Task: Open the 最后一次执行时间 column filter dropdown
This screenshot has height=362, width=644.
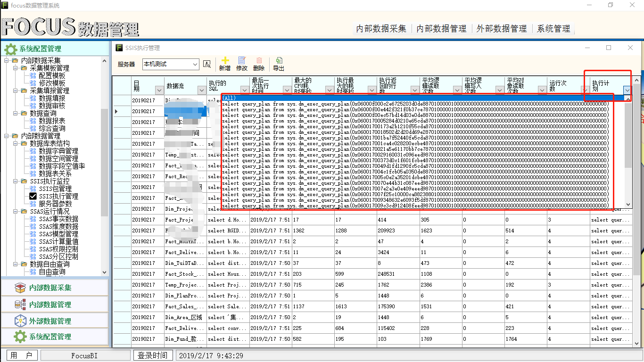Action: (287, 90)
